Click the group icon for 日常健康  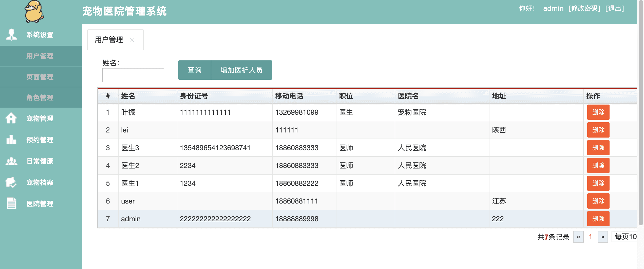[11, 161]
